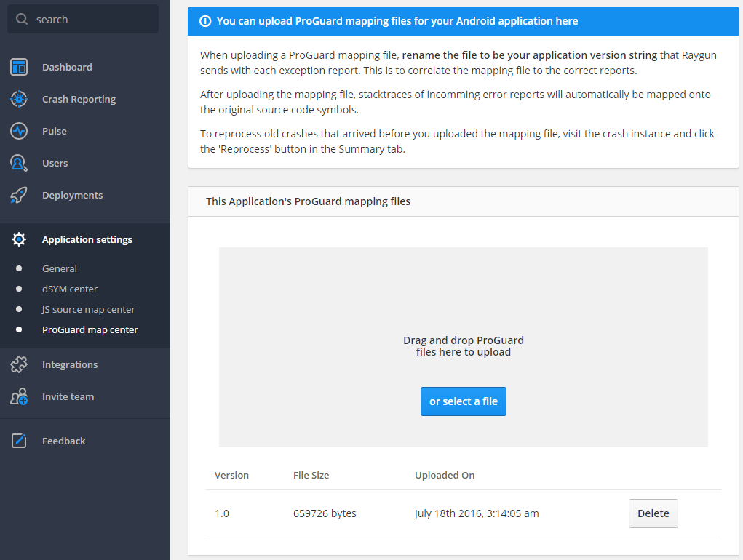The width and height of the screenshot is (743, 560).
Task: Click the Application settings gear icon
Action: coord(20,239)
